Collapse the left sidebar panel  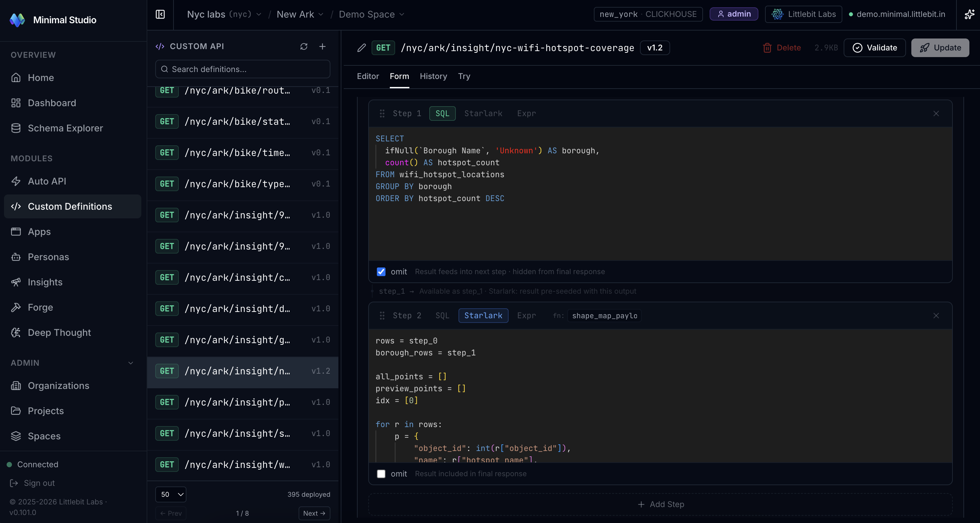click(x=159, y=15)
